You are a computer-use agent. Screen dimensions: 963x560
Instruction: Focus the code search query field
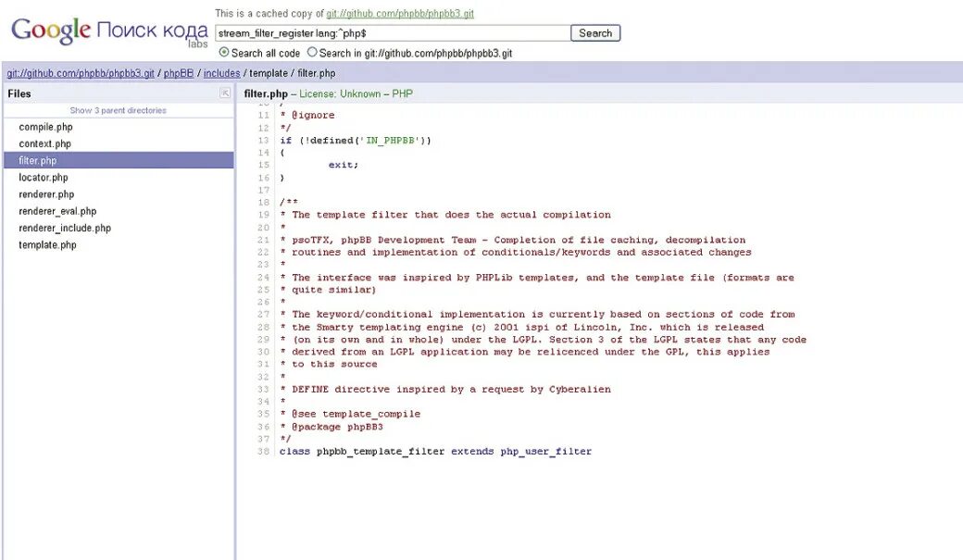393,33
